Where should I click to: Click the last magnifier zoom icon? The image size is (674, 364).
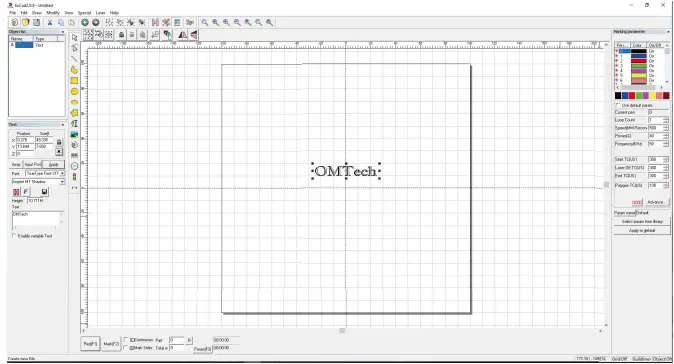click(x=270, y=22)
